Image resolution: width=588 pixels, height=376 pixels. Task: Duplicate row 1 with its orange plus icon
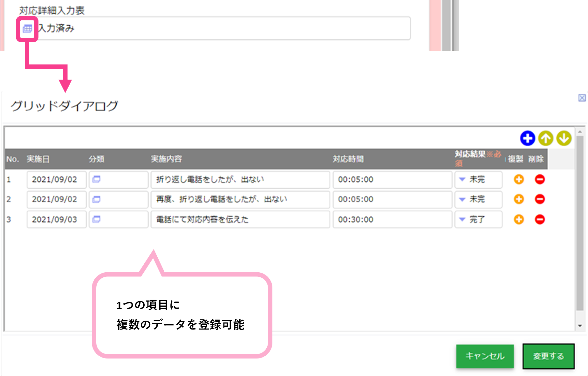[519, 179]
